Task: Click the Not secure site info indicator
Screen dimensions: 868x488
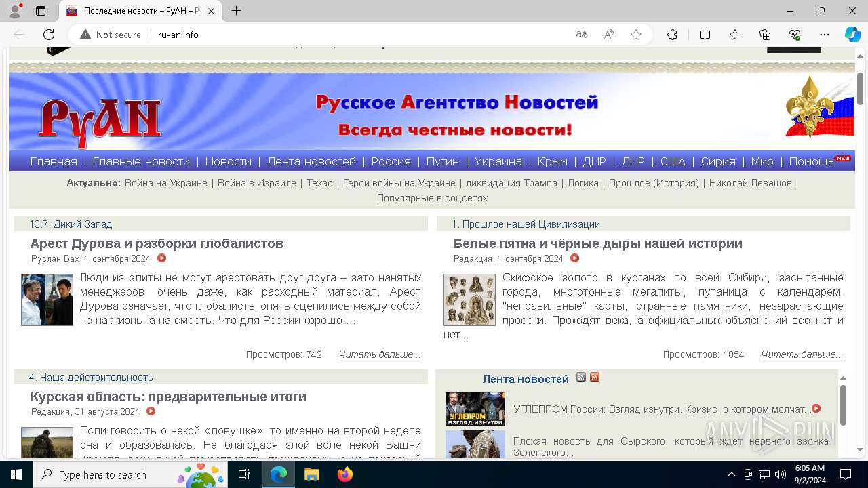Action: tap(111, 35)
